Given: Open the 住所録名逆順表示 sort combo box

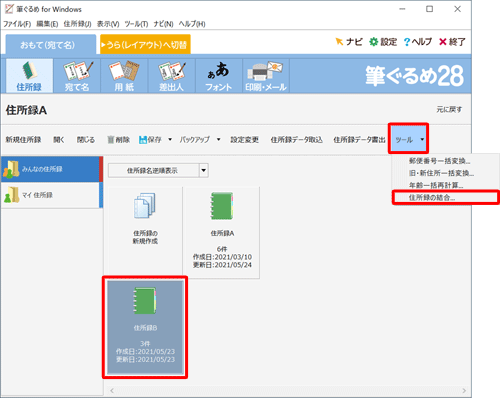Looking at the screenshot, I should point(158,171).
